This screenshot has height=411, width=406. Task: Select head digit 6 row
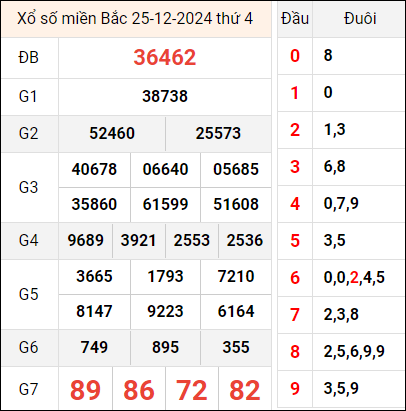pyautogui.click(x=341, y=278)
